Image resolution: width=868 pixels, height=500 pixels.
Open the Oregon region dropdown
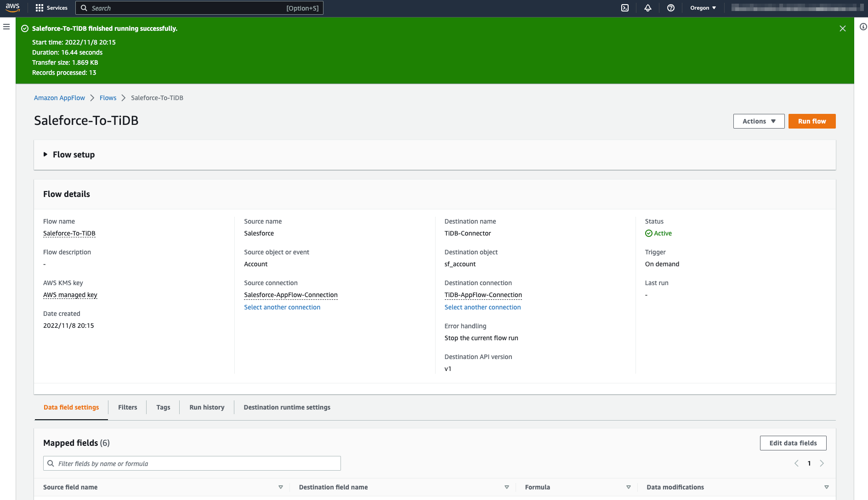pyautogui.click(x=703, y=8)
